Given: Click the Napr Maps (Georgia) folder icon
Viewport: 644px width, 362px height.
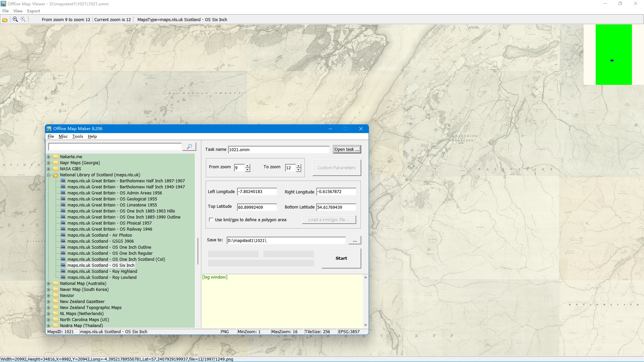Looking at the screenshot, I should coord(56,163).
